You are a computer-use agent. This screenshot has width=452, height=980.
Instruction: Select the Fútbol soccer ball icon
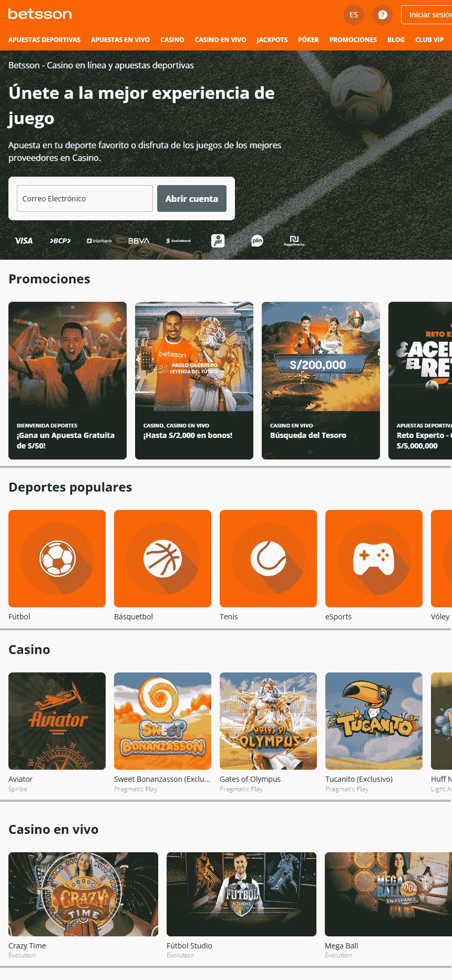click(57, 558)
